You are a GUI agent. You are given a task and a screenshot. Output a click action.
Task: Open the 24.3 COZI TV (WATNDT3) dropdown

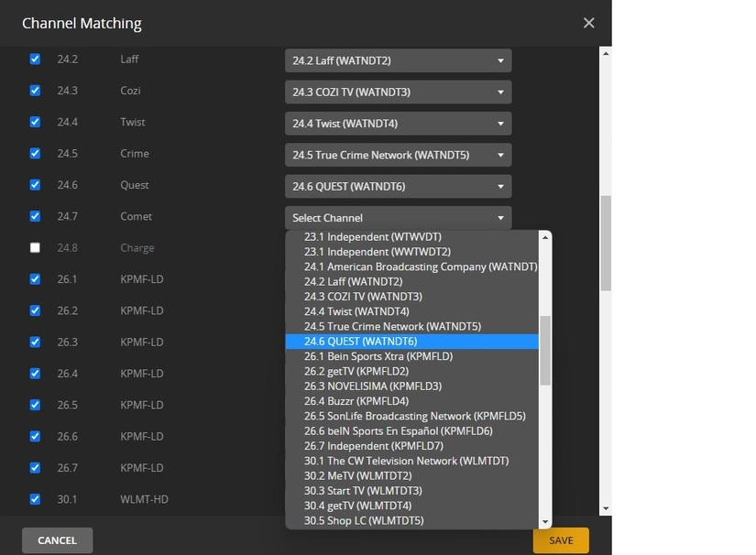tap(399, 92)
